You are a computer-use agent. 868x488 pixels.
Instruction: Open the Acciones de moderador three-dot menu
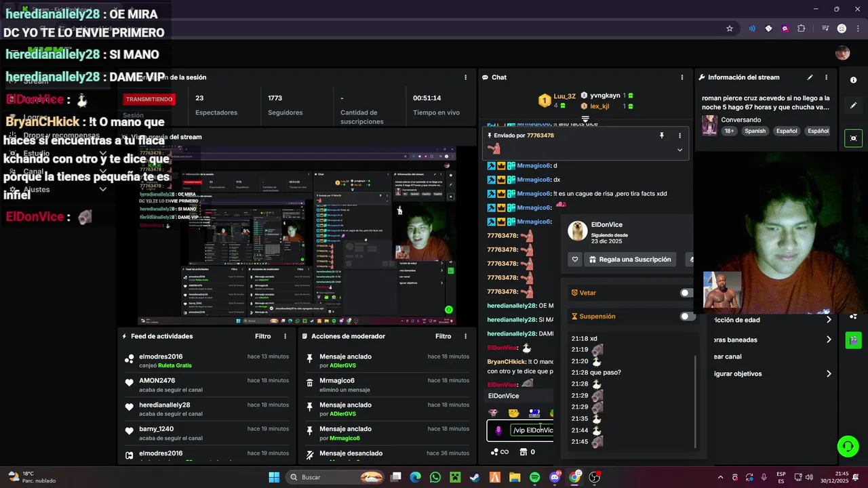point(465,336)
